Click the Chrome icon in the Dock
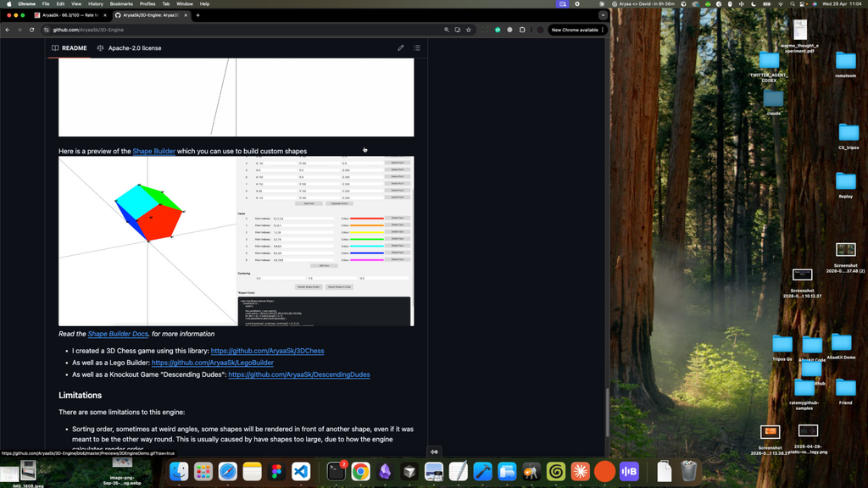The height and width of the screenshot is (488, 868). tap(360, 471)
